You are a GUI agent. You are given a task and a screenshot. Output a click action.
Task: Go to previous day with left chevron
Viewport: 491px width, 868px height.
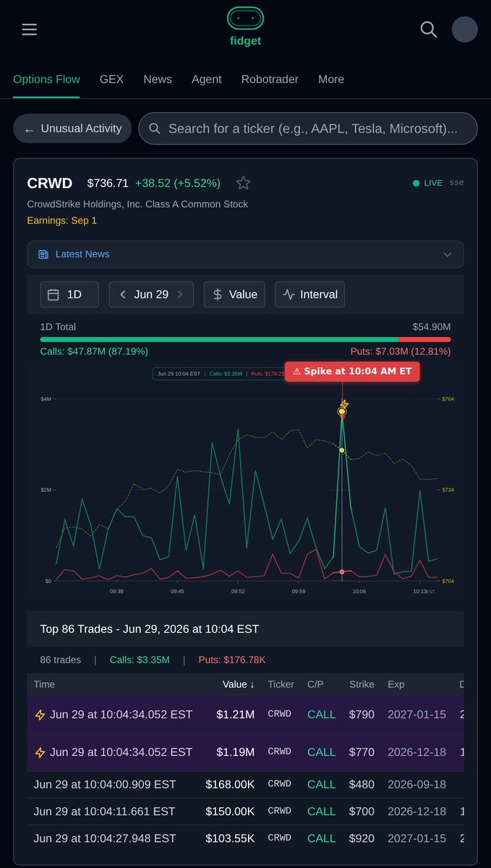(x=123, y=294)
